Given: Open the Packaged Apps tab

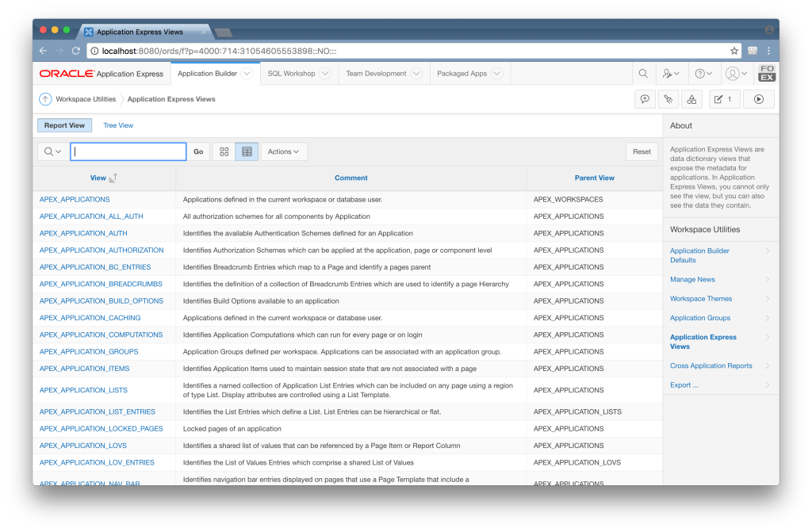Looking at the screenshot, I should pyautogui.click(x=462, y=74).
